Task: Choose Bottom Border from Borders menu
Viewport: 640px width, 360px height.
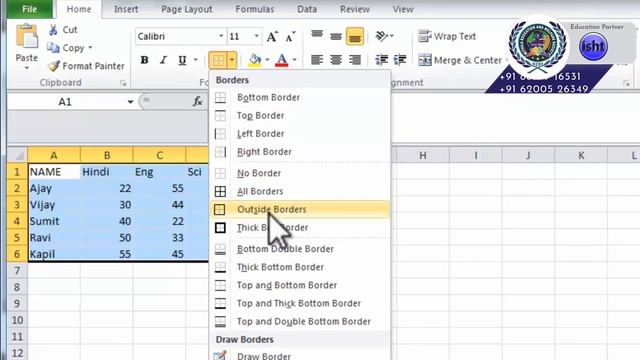Action: (300, 97)
